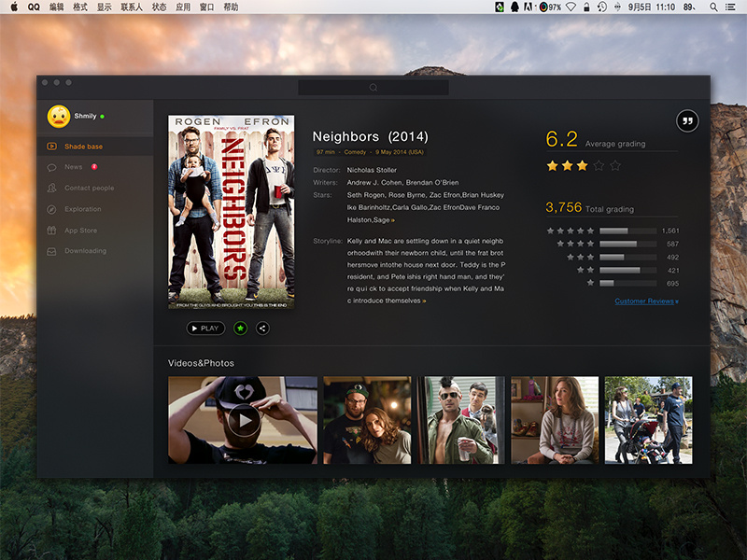
Task: Click the Videos&Photos heading
Action: (x=201, y=363)
